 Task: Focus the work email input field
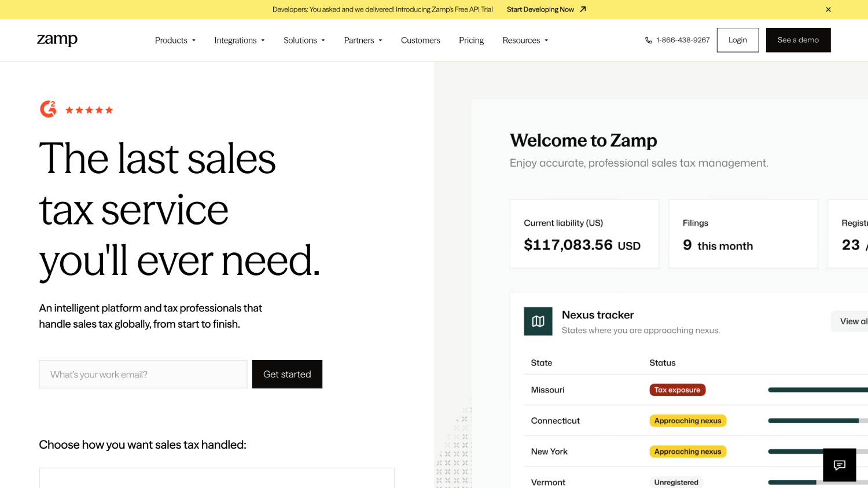pyautogui.click(x=143, y=375)
